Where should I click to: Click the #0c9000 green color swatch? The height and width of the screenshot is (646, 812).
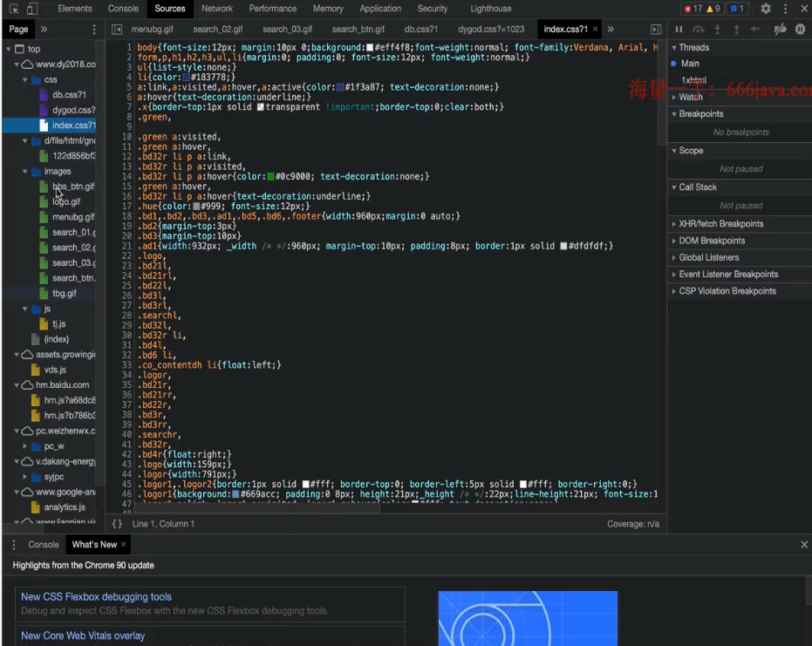pyautogui.click(x=271, y=177)
